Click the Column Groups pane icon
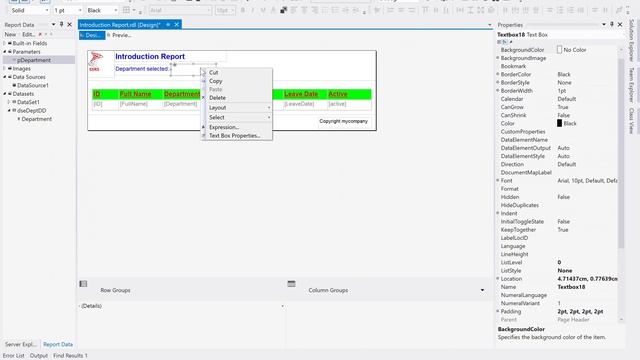This screenshot has height=360, width=640. (291, 283)
